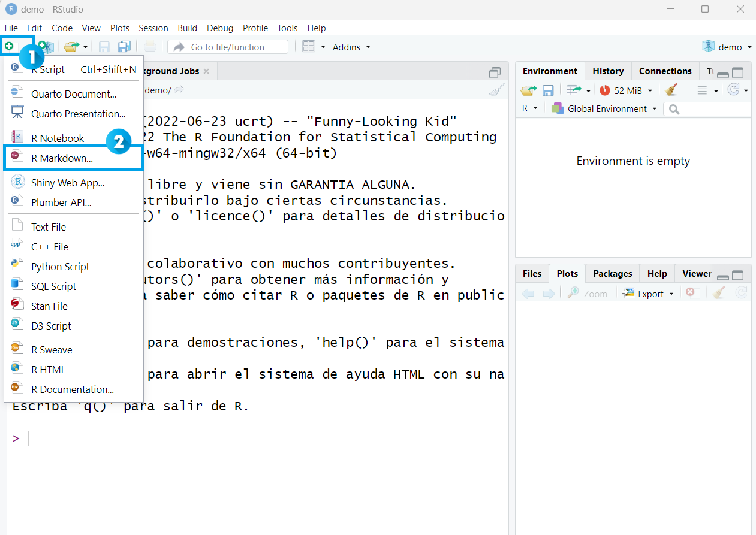
Task: Close the Background Jobs tab
Action: tap(206, 71)
